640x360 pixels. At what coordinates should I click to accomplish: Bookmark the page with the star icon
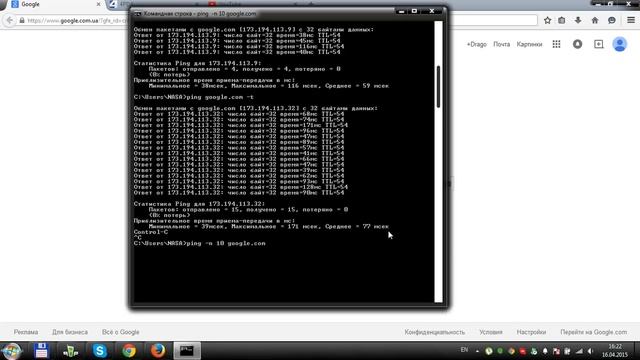point(547,20)
